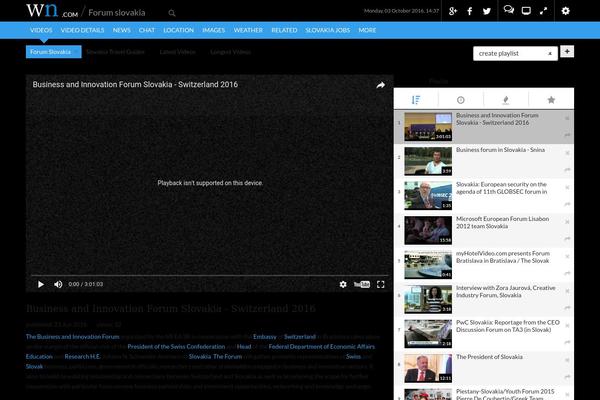Viewport: 600px width, 400px height.
Task: Click the YouTube logo in player
Action: [362, 284]
